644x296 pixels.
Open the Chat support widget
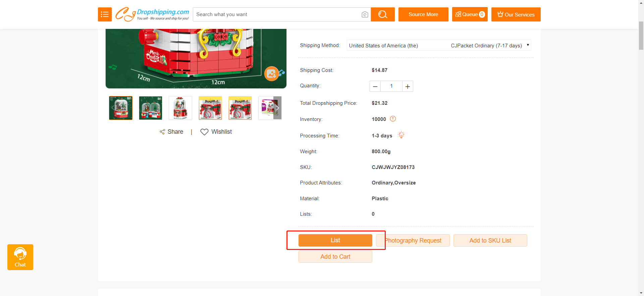20,257
